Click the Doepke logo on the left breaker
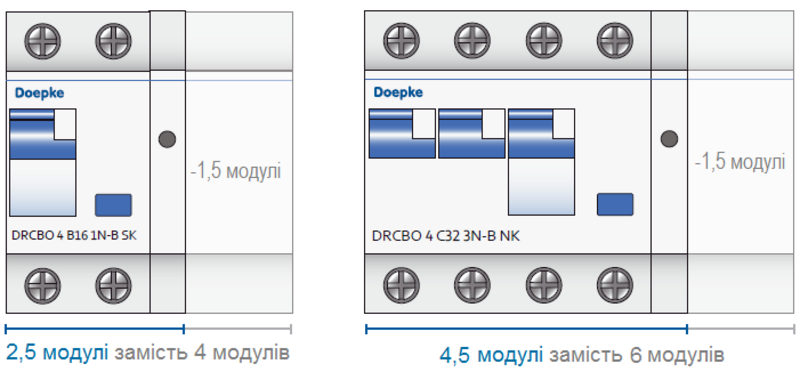The height and width of the screenshot is (372, 800). [x=40, y=93]
